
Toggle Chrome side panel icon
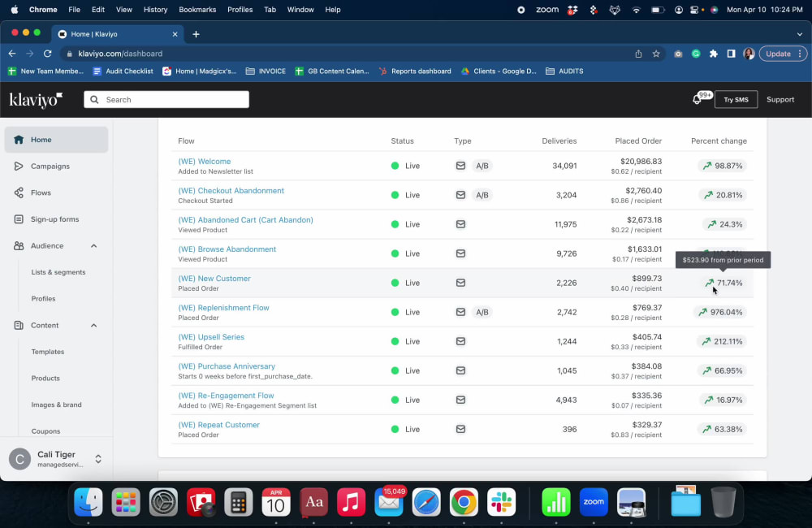[732, 54]
